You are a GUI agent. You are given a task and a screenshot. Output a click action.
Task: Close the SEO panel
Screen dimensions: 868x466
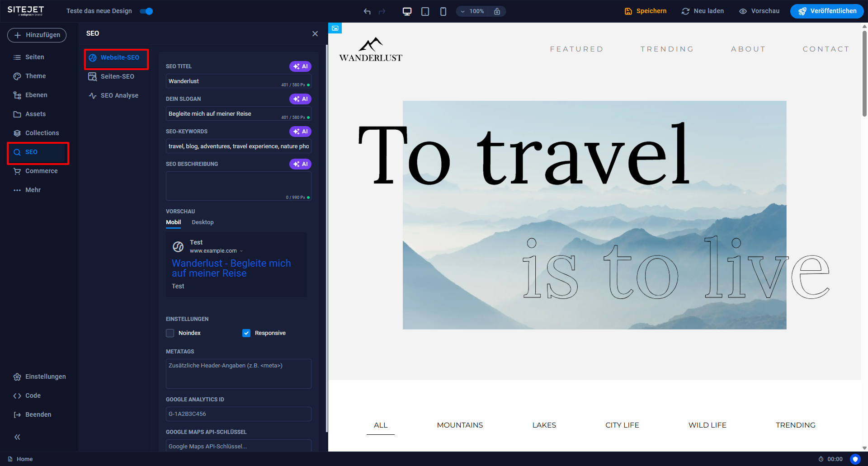pos(315,34)
